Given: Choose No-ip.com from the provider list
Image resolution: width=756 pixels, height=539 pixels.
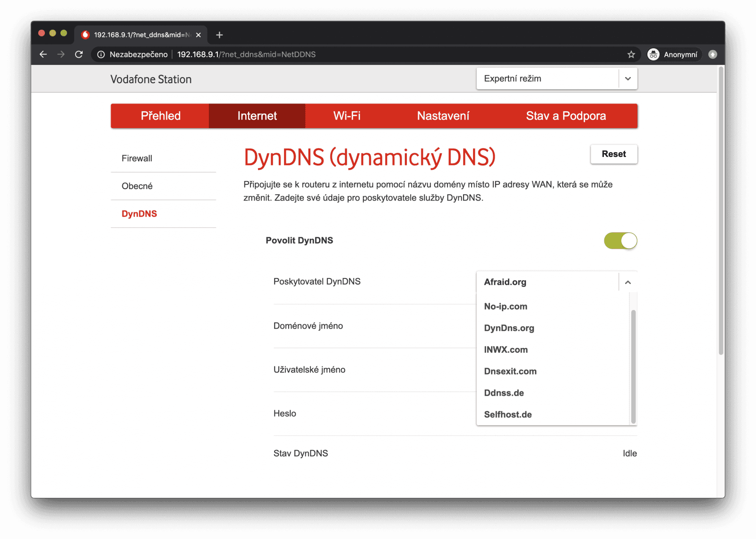Looking at the screenshot, I should click(506, 306).
